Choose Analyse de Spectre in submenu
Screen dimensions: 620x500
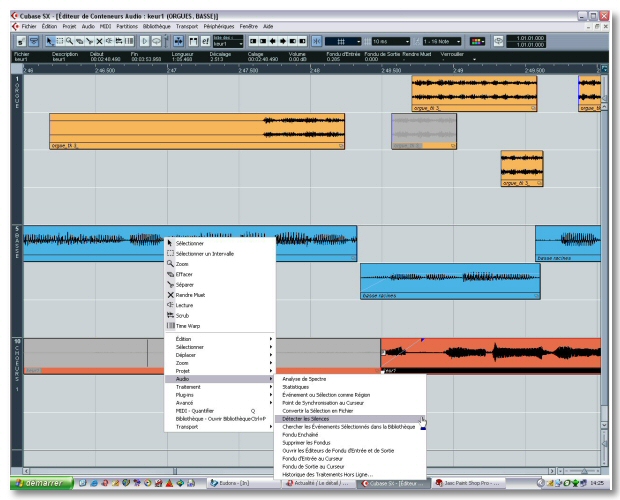pos(350,379)
